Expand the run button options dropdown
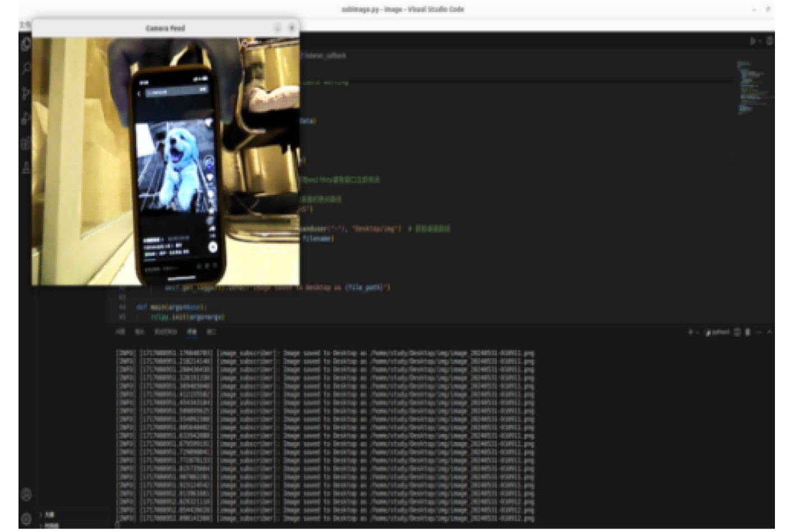The height and width of the screenshot is (532, 794). pyautogui.click(x=760, y=41)
